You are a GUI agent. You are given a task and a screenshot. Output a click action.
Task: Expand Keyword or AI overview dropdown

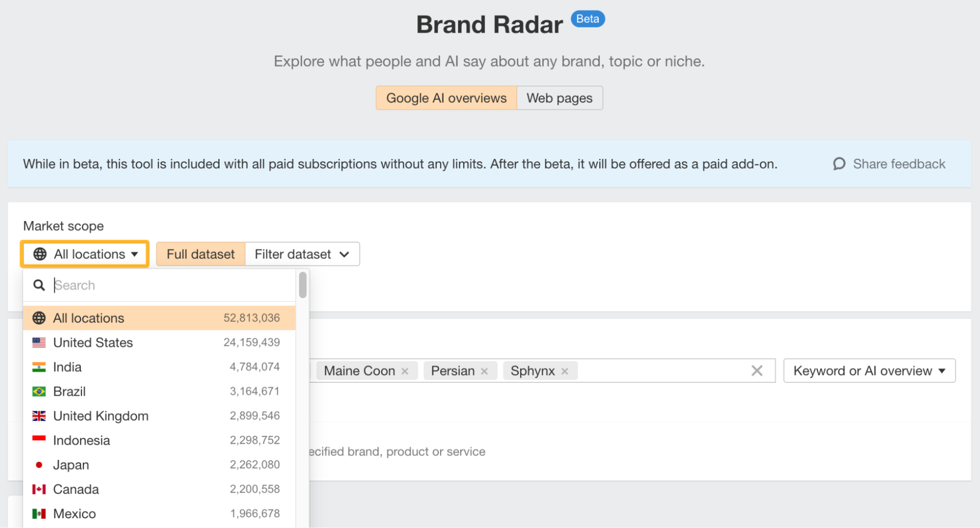pos(869,371)
